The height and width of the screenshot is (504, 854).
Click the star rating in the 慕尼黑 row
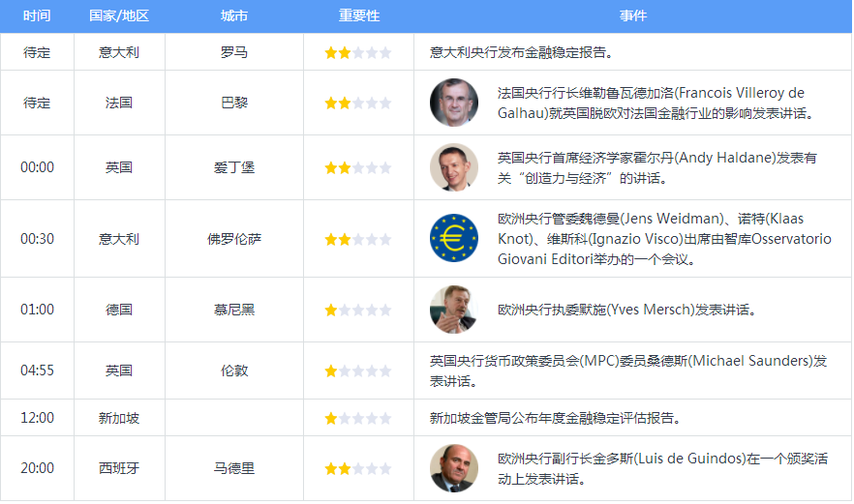point(358,310)
